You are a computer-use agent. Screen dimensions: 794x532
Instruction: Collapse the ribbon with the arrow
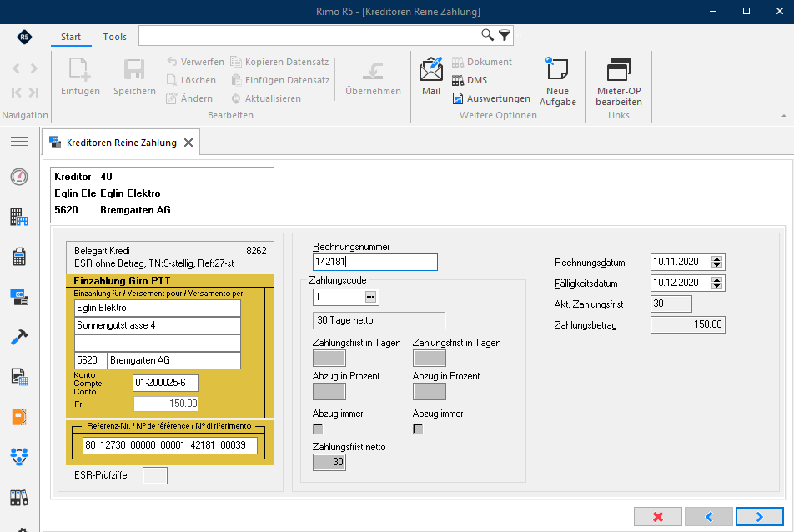point(784,116)
